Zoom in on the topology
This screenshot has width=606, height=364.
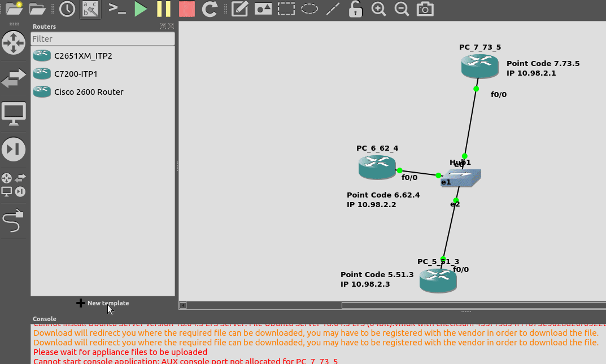click(378, 9)
